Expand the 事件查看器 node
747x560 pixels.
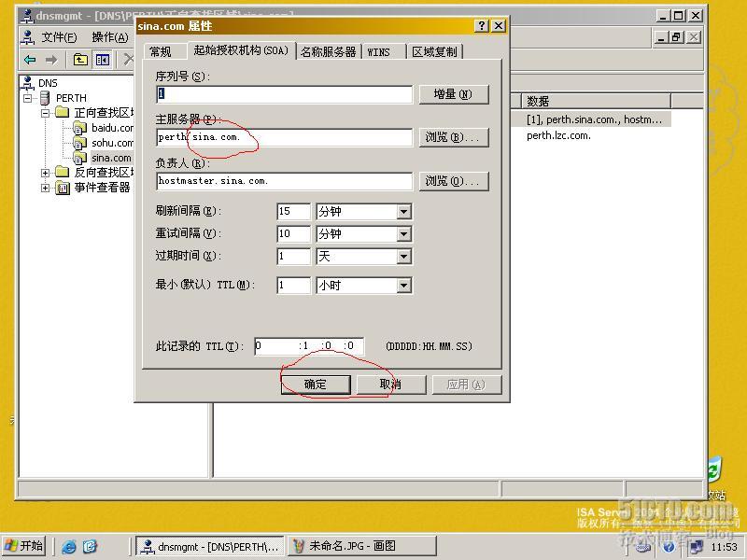tap(45, 188)
